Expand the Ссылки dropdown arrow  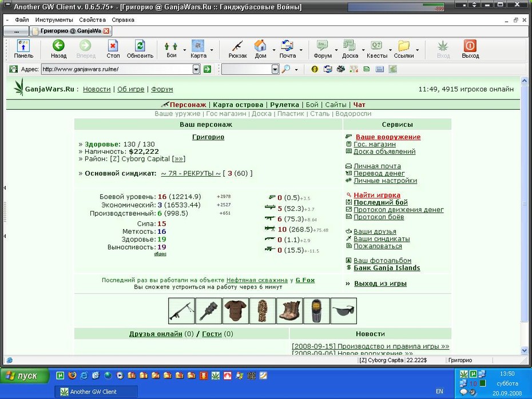coord(418,50)
